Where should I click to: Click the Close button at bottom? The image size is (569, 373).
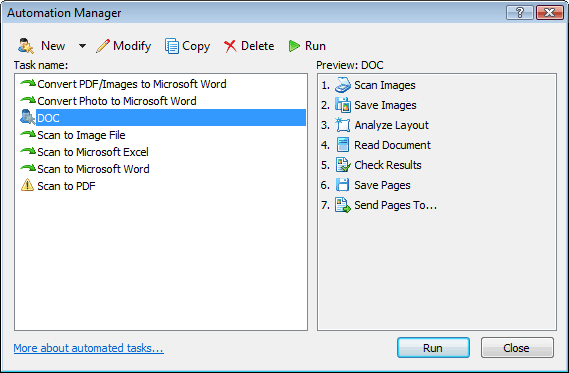(517, 348)
